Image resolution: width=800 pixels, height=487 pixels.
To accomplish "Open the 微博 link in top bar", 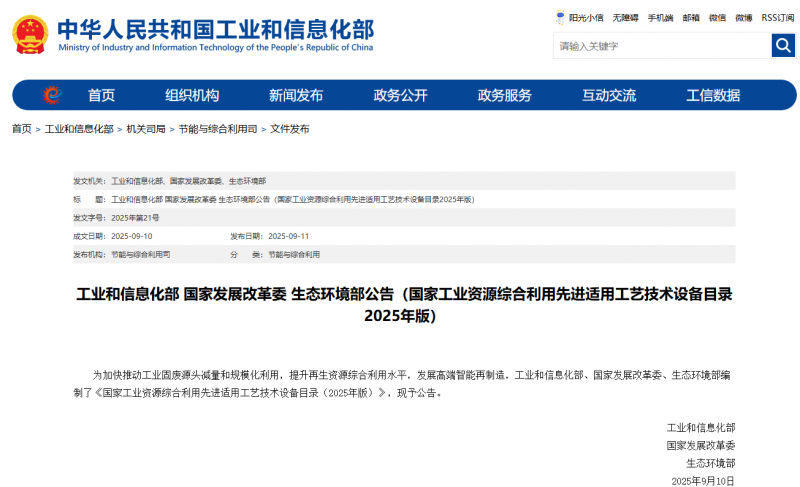I will coord(743,18).
